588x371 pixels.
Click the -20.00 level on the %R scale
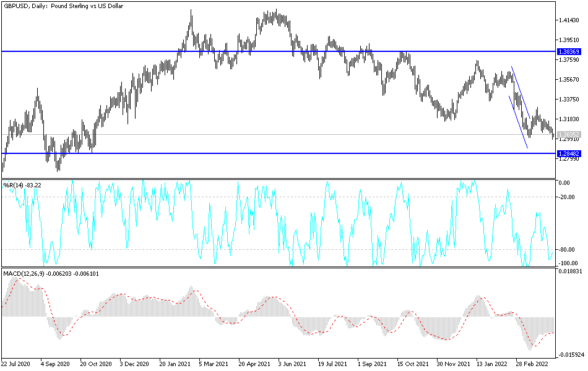(566, 197)
